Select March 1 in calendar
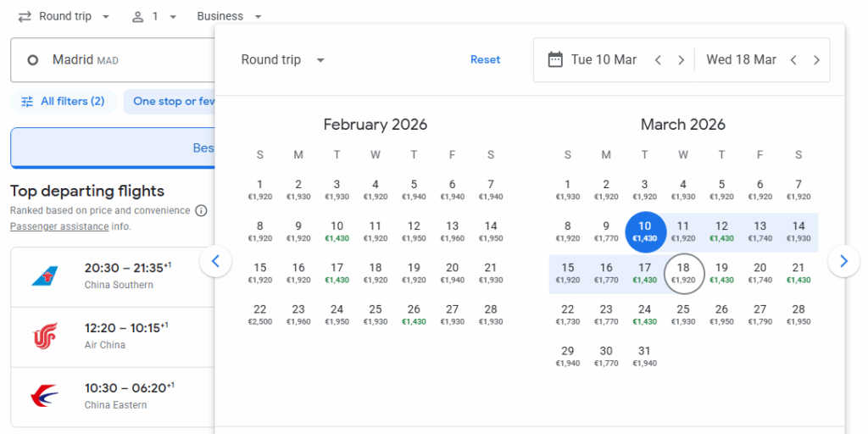 coord(568,191)
